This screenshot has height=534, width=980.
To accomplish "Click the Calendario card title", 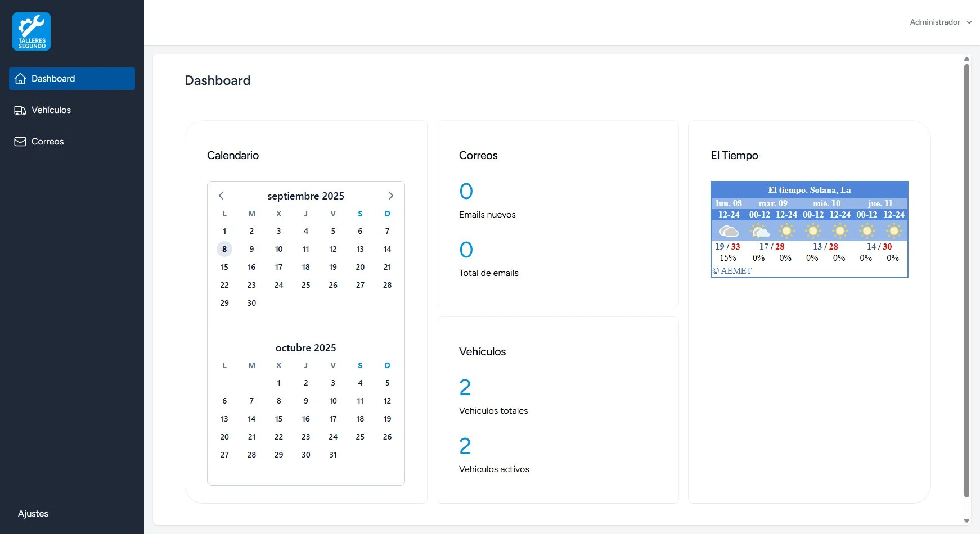I will tap(233, 156).
